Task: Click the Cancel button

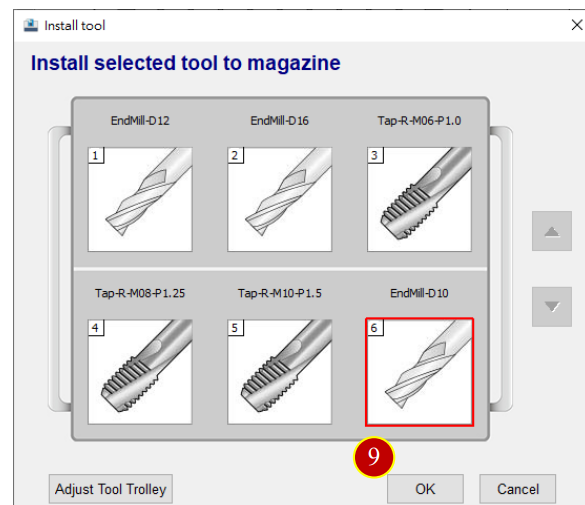Action: pyautogui.click(x=518, y=489)
